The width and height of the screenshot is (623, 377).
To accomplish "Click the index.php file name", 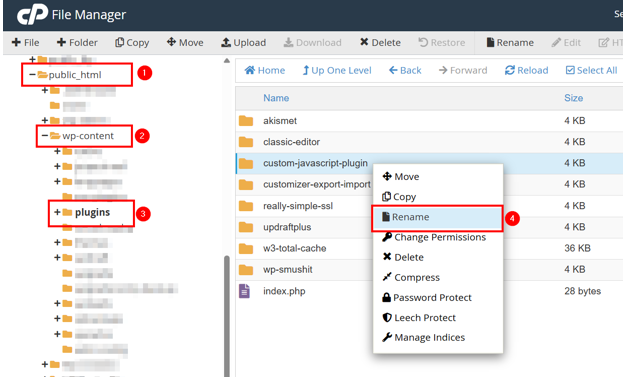I will (x=284, y=291).
